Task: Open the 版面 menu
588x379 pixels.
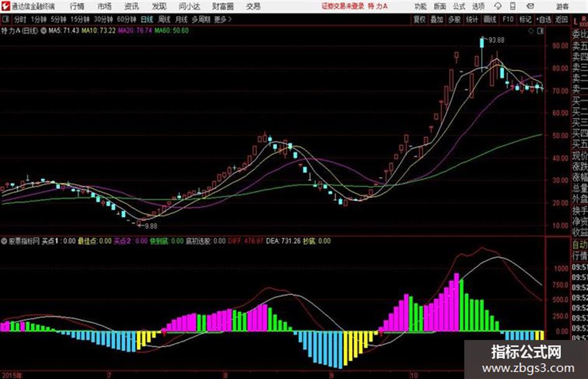Action: [439, 6]
